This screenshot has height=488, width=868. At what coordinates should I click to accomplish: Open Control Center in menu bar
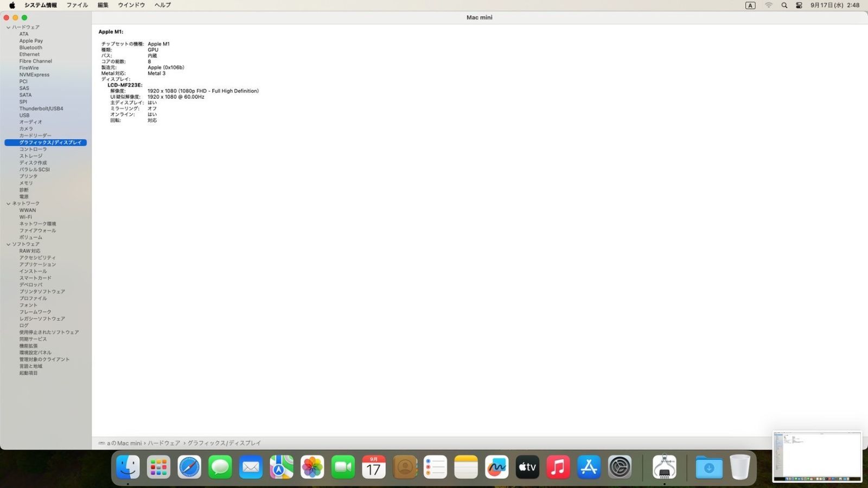click(x=799, y=5)
